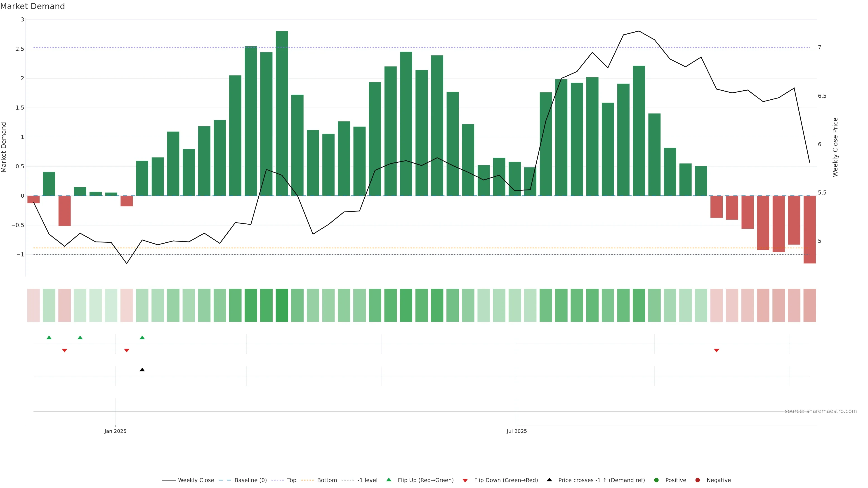
Task: Click Positive green dot legend icon
Action: (x=656, y=480)
